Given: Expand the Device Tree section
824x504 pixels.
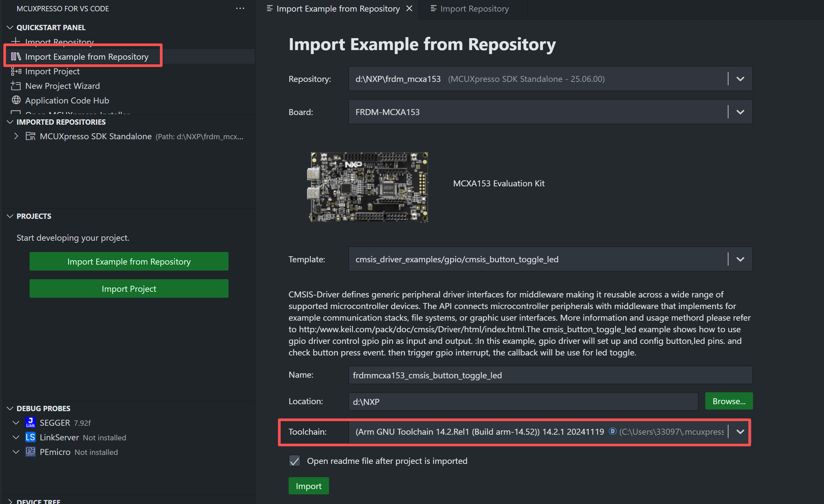Looking at the screenshot, I should [10, 501].
